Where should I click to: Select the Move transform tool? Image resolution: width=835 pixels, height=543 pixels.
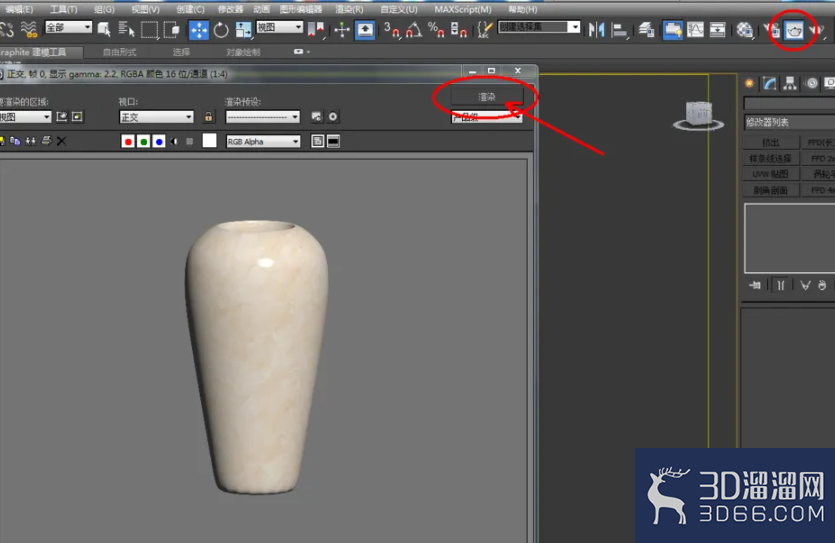point(199,30)
